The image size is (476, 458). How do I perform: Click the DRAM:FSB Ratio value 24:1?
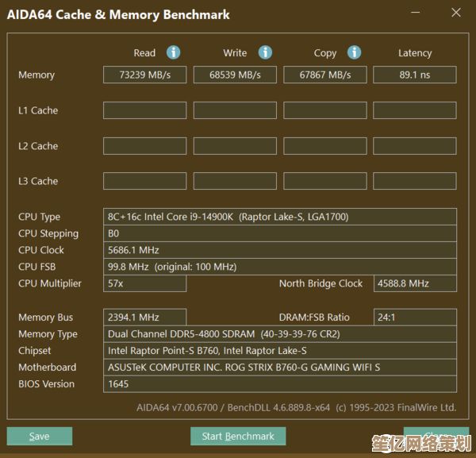[415, 318]
